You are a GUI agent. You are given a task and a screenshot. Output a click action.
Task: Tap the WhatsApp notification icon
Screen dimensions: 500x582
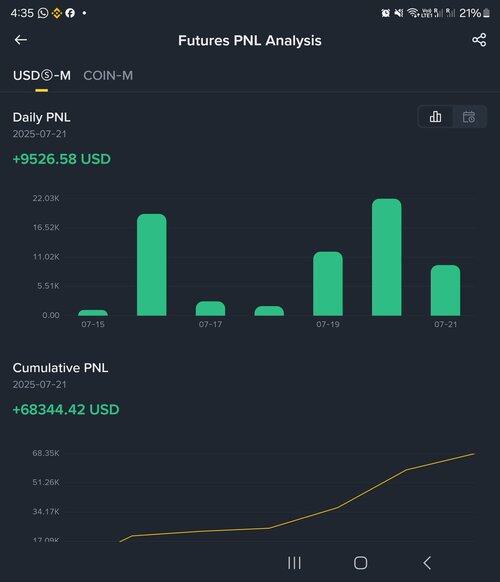[43, 13]
